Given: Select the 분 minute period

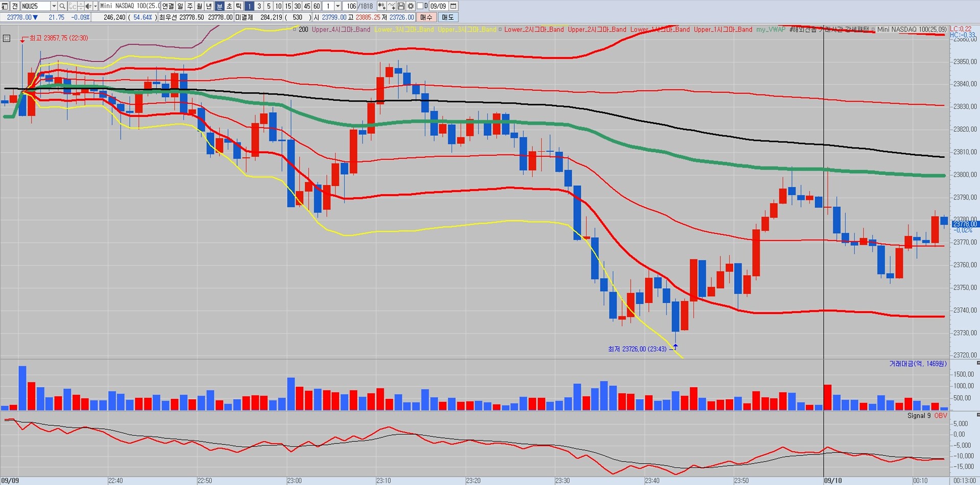Looking at the screenshot, I should (219, 6).
